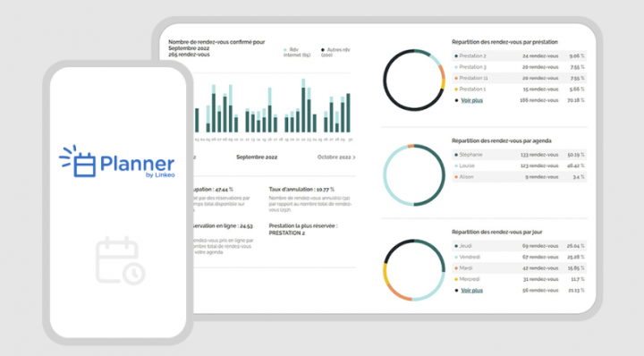The height and width of the screenshot is (356, 644).
Task: Click the 26.04 % value
Action: pyautogui.click(x=576, y=246)
